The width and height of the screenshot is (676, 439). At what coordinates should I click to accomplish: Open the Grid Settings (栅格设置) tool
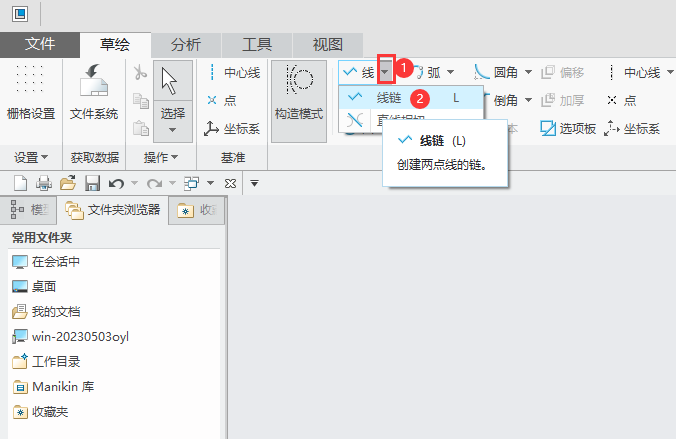tap(31, 91)
